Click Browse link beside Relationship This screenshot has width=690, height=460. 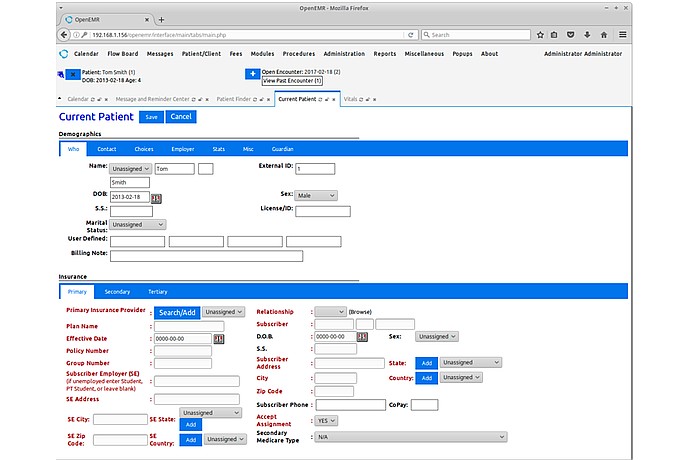pyautogui.click(x=360, y=312)
